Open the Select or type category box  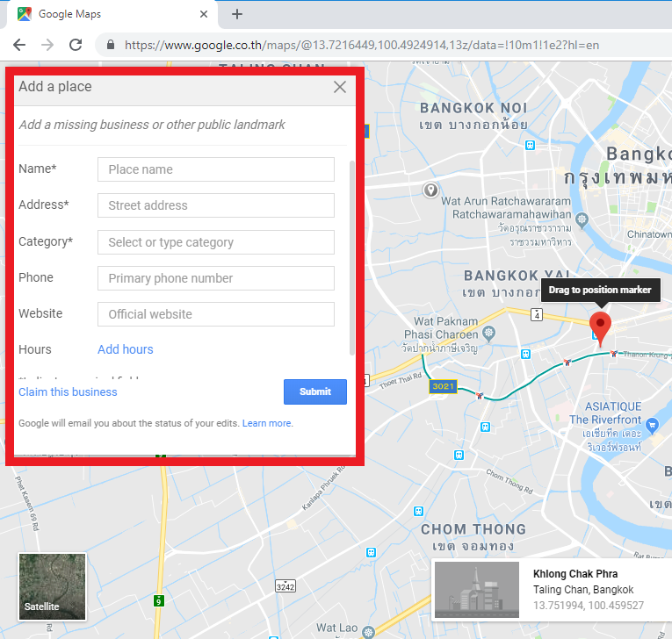click(x=216, y=242)
